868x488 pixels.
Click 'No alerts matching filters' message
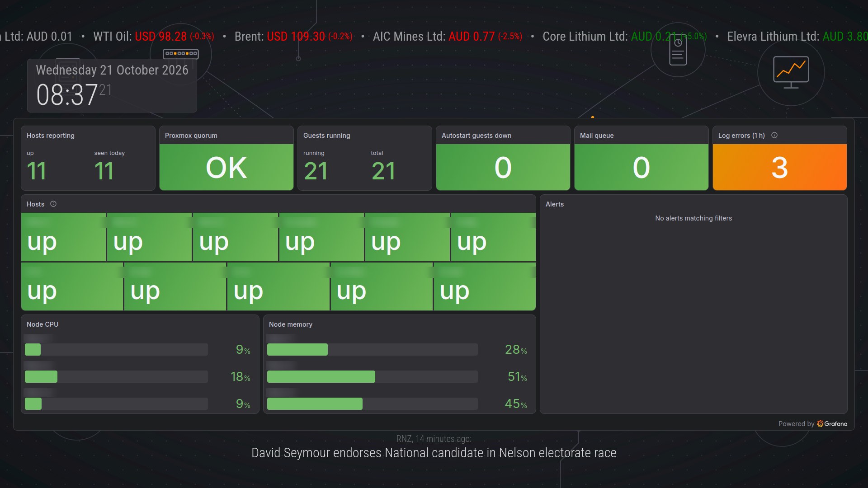pyautogui.click(x=693, y=218)
